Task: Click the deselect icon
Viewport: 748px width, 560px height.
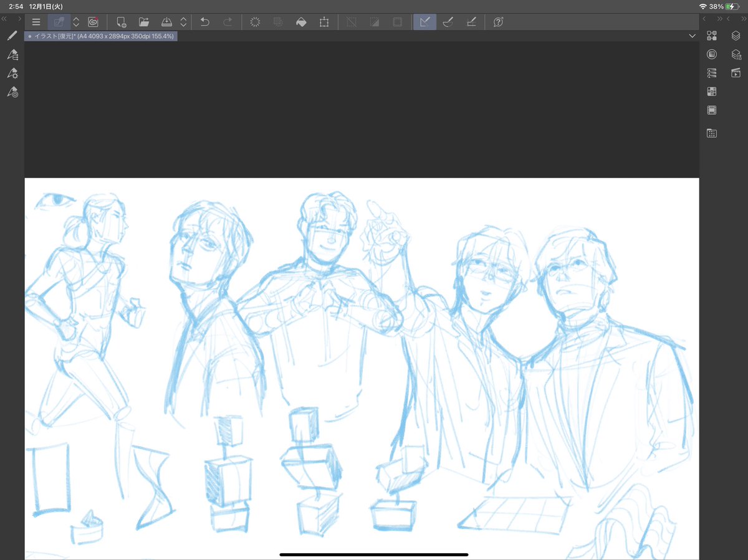Action: coord(352,22)
